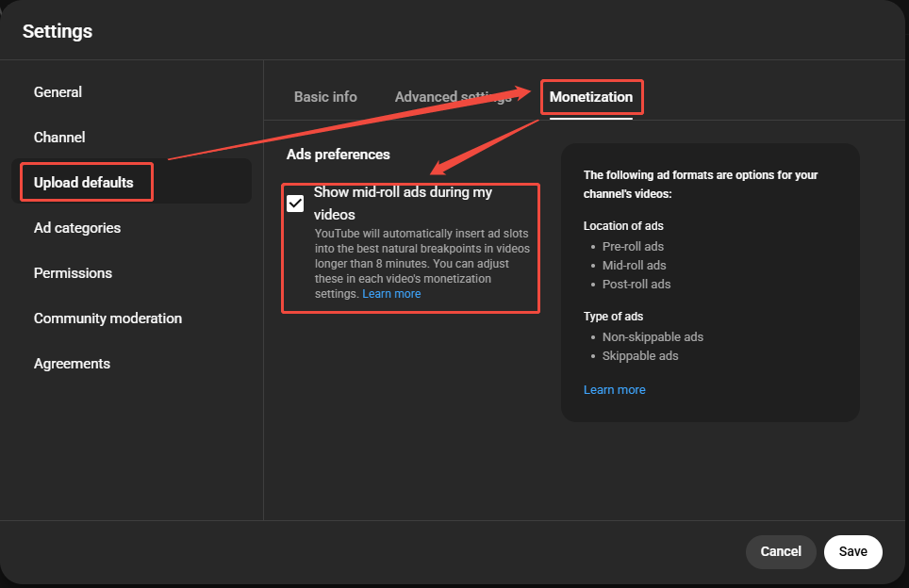Open the Ad categories section
The image size is (909, 588).
76,227
